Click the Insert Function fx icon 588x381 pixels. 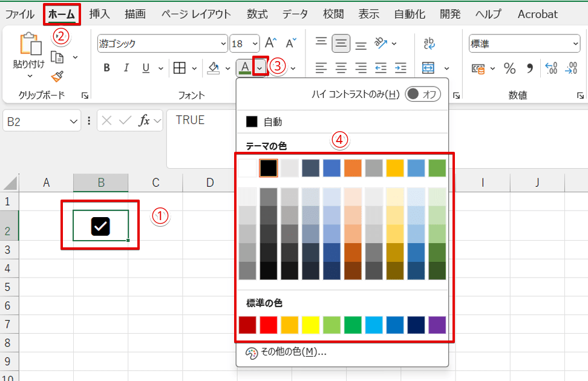[x=144, y=120]
